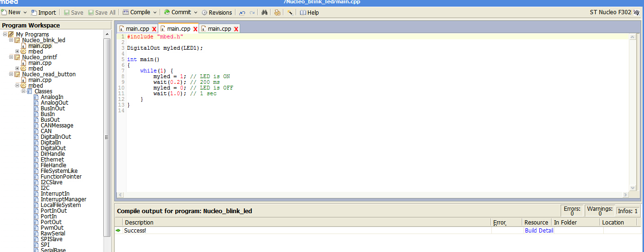Collapse the My Programs root node
This screenshot has height=252, width=644.
click(x=5, y=35)
